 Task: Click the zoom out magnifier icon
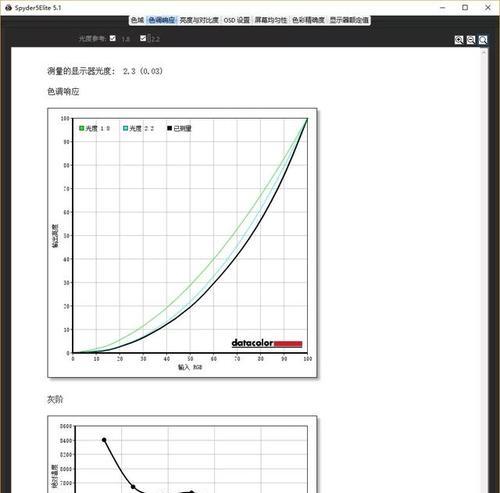471,40
